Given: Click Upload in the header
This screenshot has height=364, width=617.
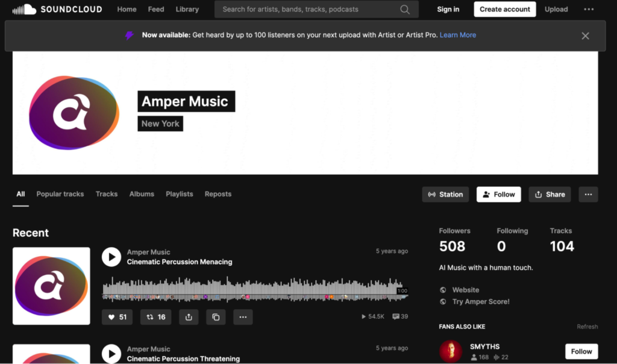Looking at the screenshot, I should (556, 9).
